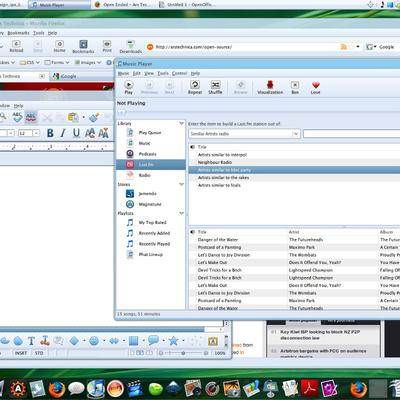The image size is (400, 400).
Task: Open Similar Artists radio dropdown
Action: (x=245, y=134)
